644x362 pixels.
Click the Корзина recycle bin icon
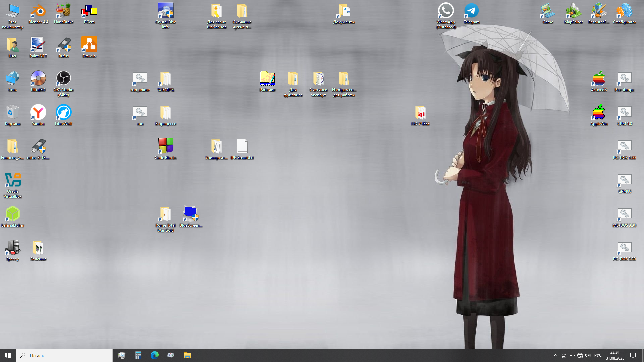pos(13,115)
